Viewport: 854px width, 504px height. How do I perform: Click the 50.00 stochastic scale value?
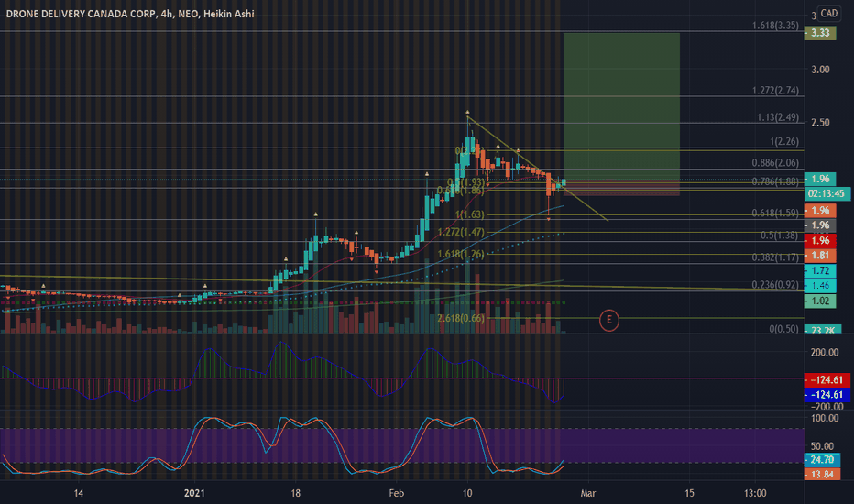pos(823,446)
